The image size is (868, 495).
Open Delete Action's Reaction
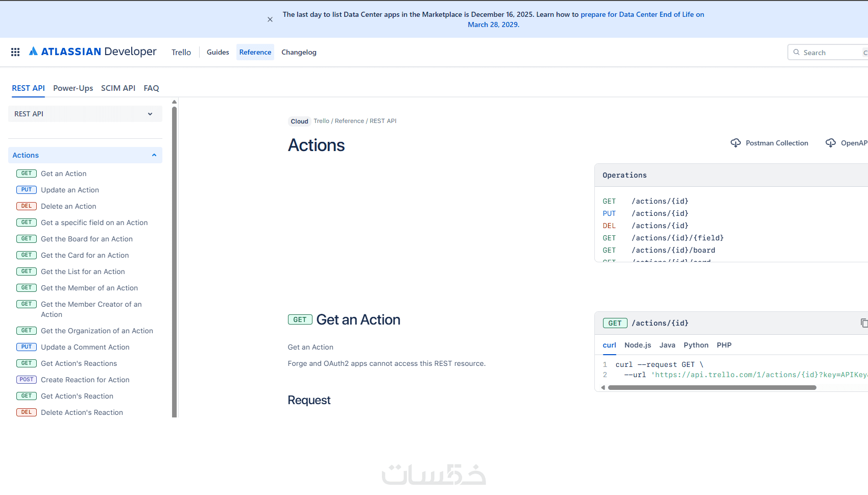[x=82, y=412]
